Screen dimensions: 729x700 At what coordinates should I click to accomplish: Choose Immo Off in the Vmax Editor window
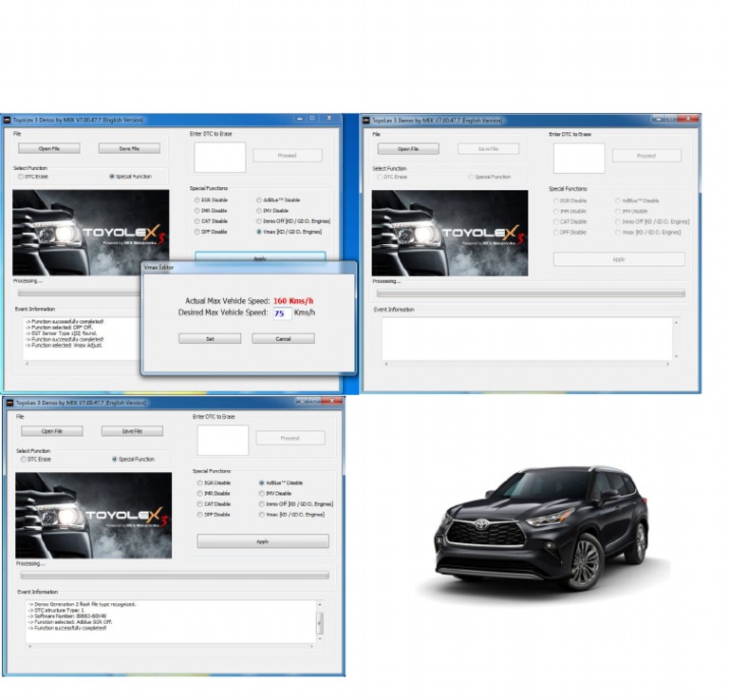(x=293, y=221)
